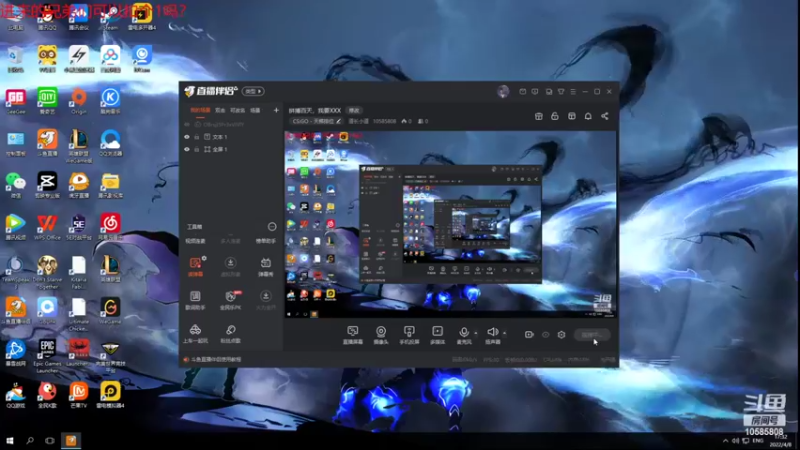
Task: Click the room number 10585808
Action: tap(384, 121)
